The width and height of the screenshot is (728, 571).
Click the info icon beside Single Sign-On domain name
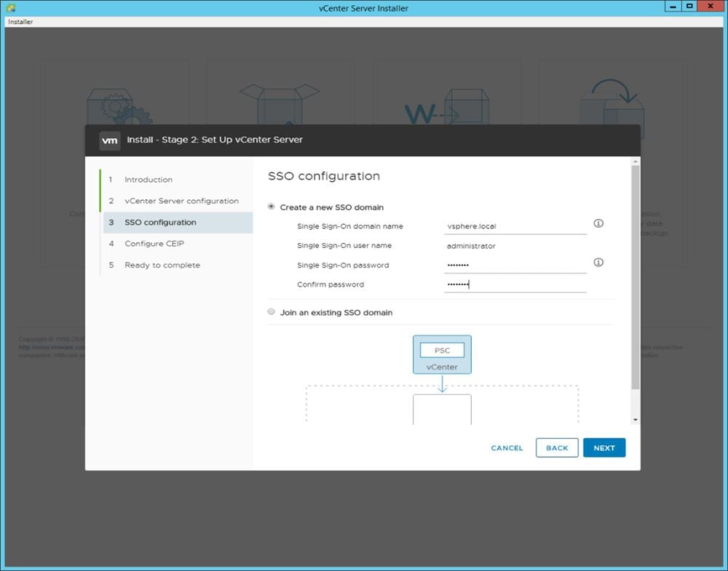point(598,223)
